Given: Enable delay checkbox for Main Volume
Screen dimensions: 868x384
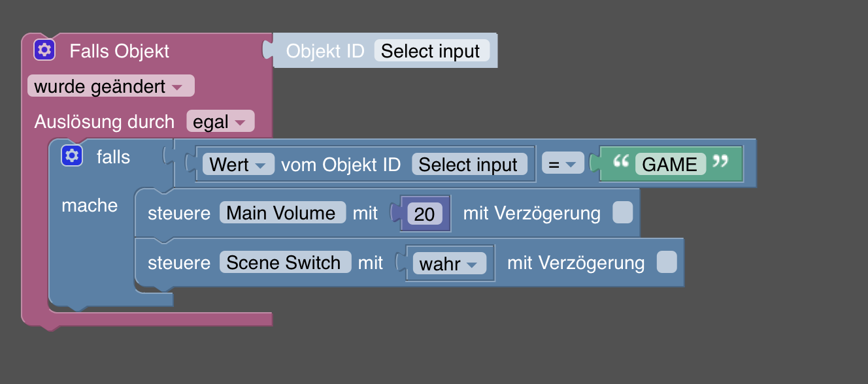Looking at the screenshot, I should click(622, 213).
